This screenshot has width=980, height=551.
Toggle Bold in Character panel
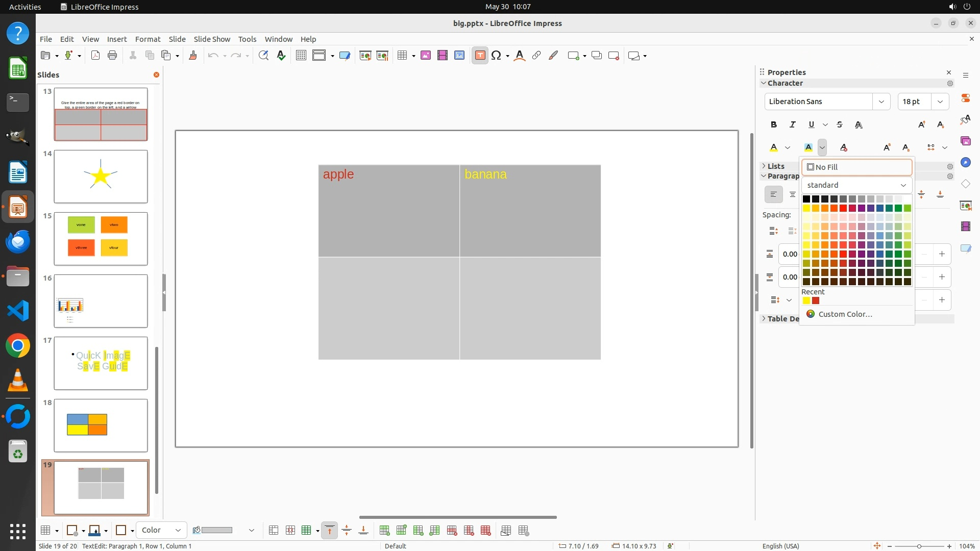(774, 124)
